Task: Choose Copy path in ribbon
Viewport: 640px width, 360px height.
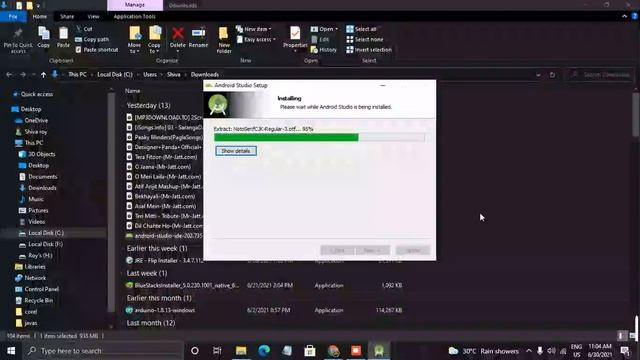Action: pyautogui.click(x=92, y=40)
